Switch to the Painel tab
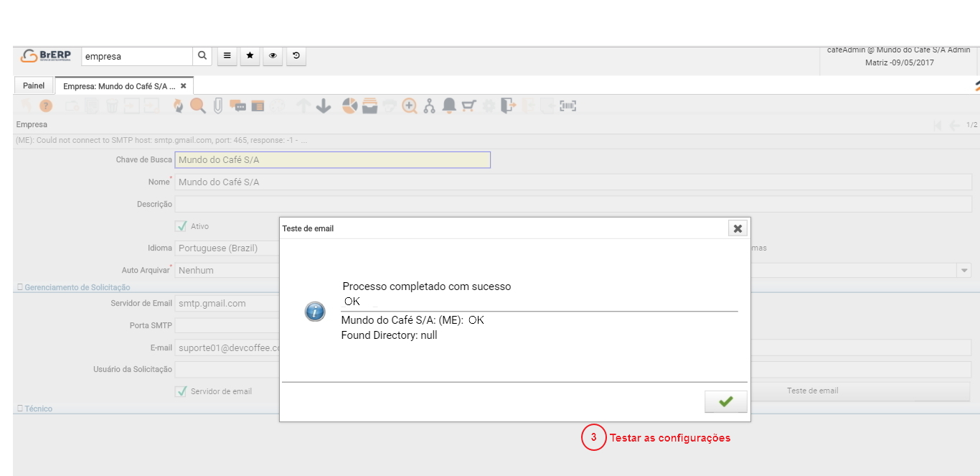980x476 pixels. [x=34, y=85]
